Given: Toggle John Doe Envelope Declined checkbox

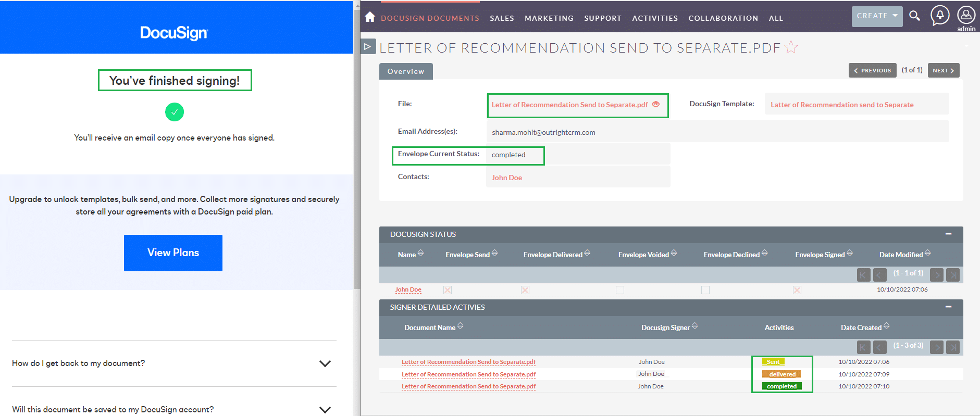Looking at the screenshot, I should (x=705, y=289).
